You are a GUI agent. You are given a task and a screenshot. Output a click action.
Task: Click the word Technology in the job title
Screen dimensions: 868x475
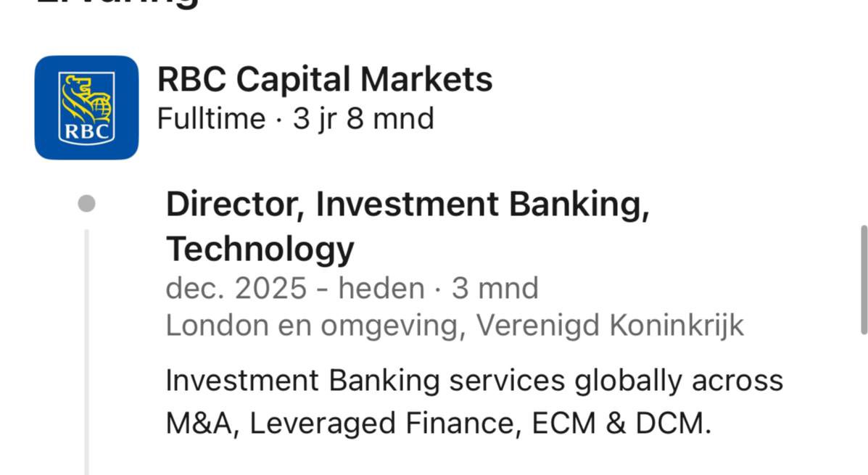pyautogui.click(x=260, y=249)
